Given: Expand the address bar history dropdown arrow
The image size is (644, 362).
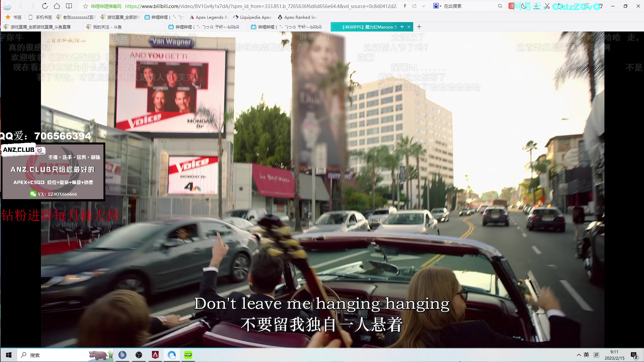Looking at the screenshot, I should (x=424, y=6).
